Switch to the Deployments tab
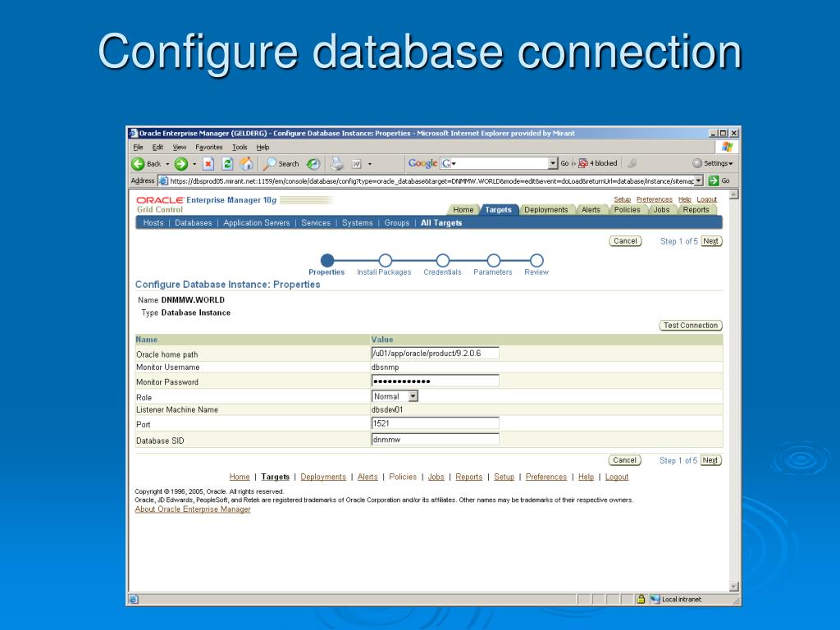 point(546,210)
